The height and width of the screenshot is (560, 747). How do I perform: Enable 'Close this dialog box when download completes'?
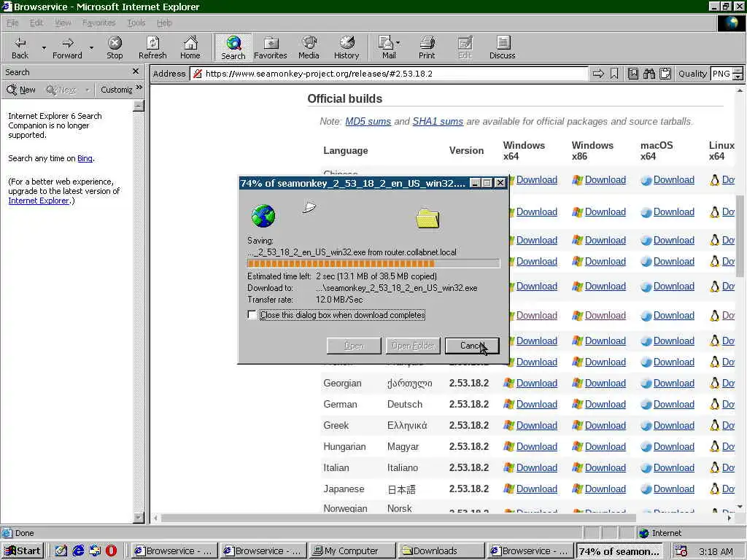tap(252, 315)
